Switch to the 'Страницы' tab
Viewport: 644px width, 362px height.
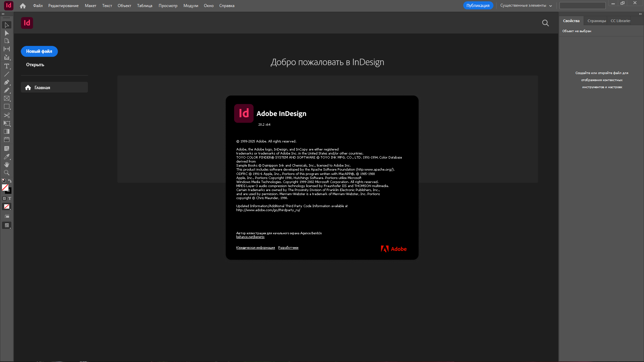(x=596, y=20)
